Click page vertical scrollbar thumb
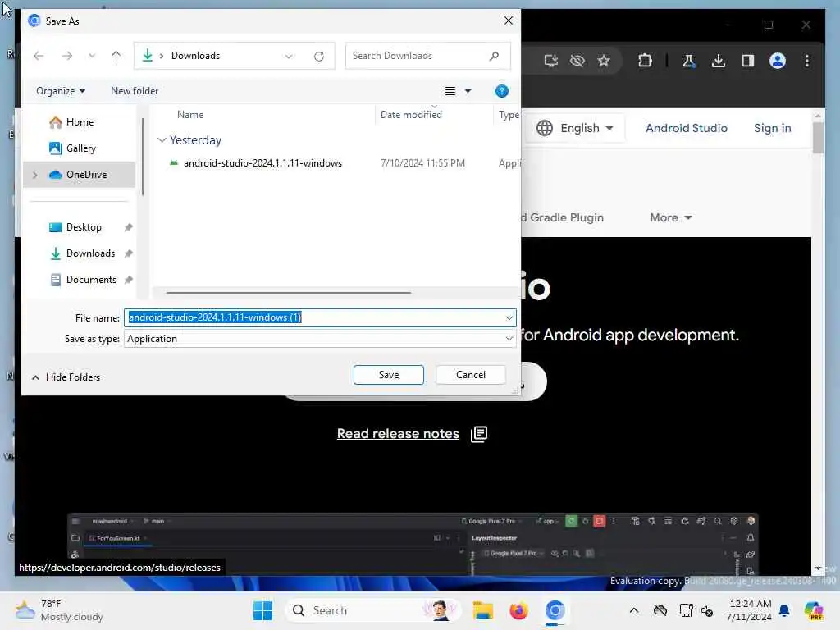Image resolution: width=840 pixels, height=630 pixels. (818, 138)
